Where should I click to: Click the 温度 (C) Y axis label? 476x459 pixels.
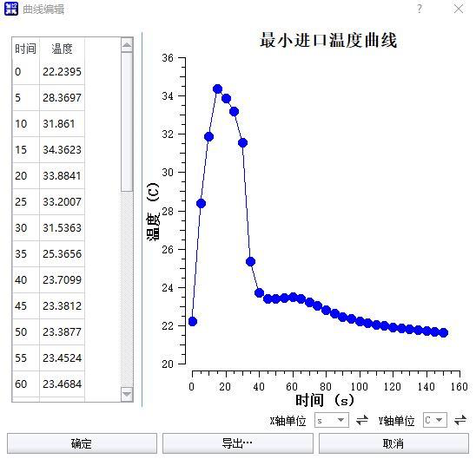(153, 212)
